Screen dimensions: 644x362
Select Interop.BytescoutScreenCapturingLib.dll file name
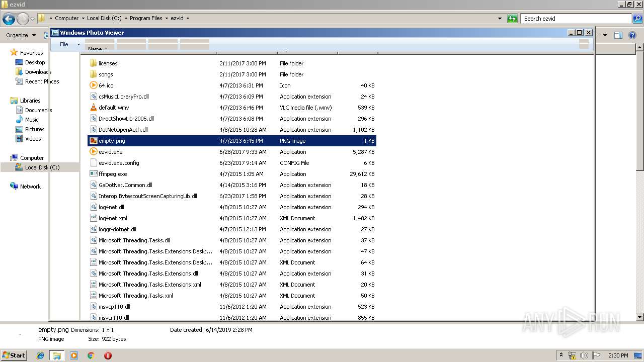(x=148, y=196)
